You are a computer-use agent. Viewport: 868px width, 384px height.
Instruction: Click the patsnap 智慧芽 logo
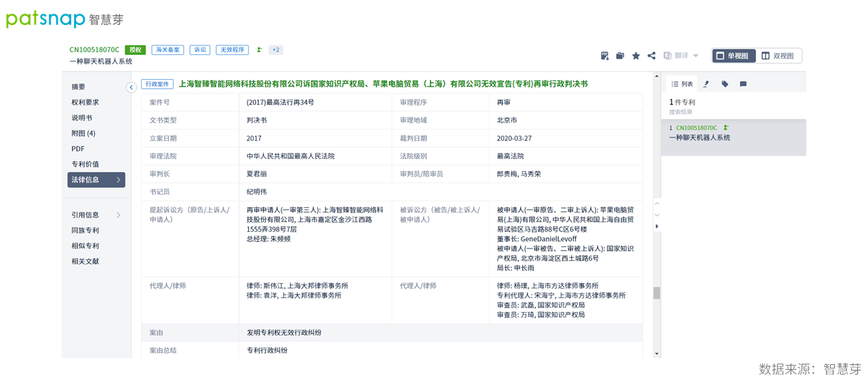tap(65, 19)
